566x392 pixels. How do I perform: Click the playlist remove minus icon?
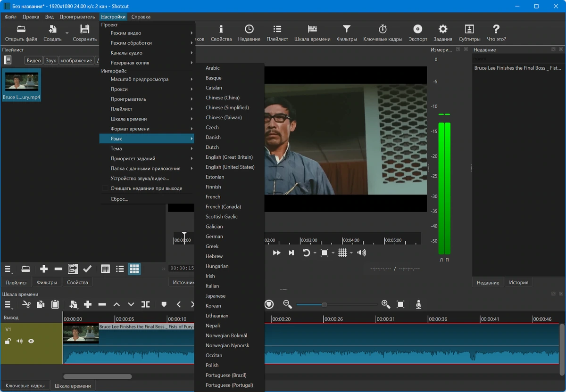[58, 269]
